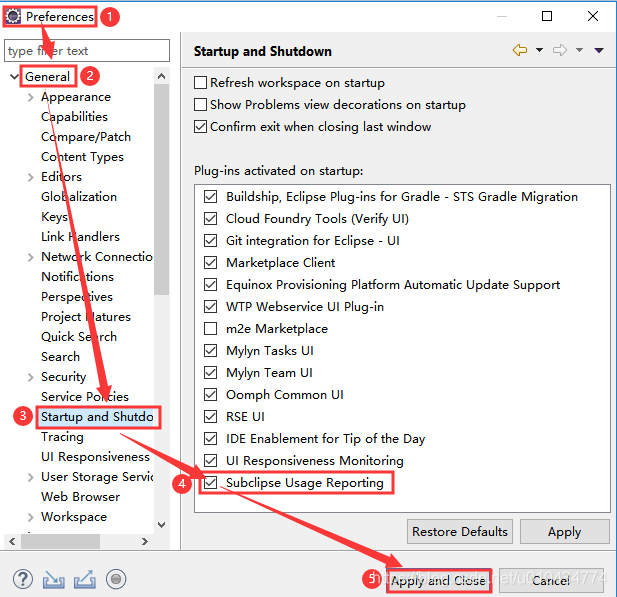Open Content Types preference page

[x=82, y=157]
